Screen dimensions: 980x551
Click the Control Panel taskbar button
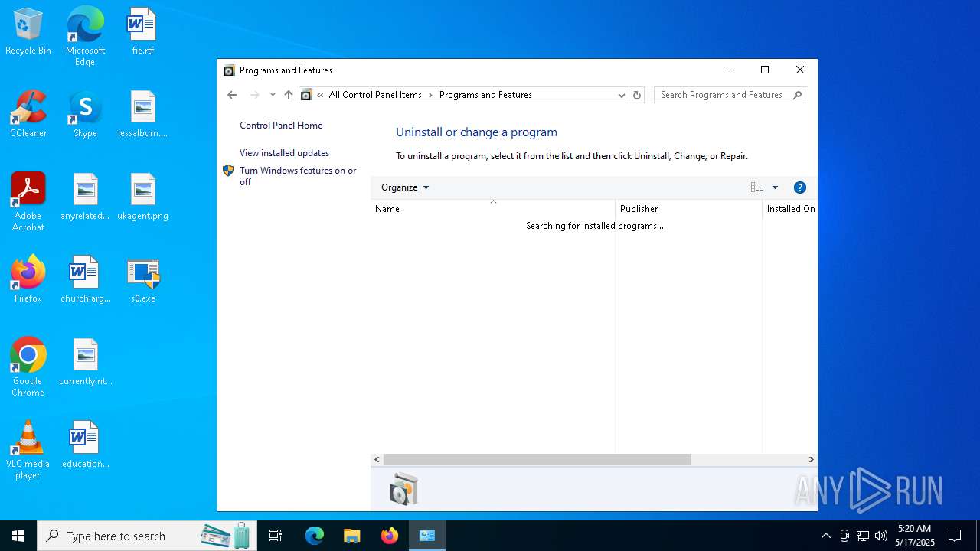pos(427,536)
